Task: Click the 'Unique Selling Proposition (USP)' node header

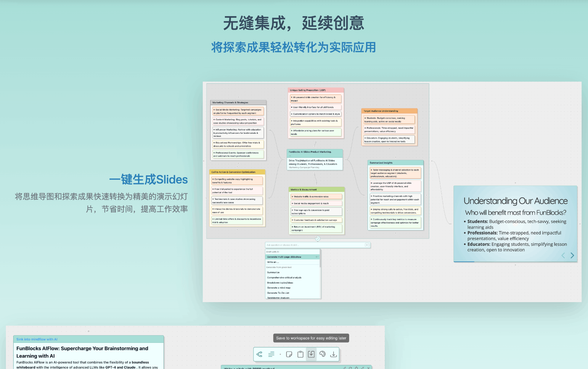Action: pyautogui.click(x=316, y=90)
